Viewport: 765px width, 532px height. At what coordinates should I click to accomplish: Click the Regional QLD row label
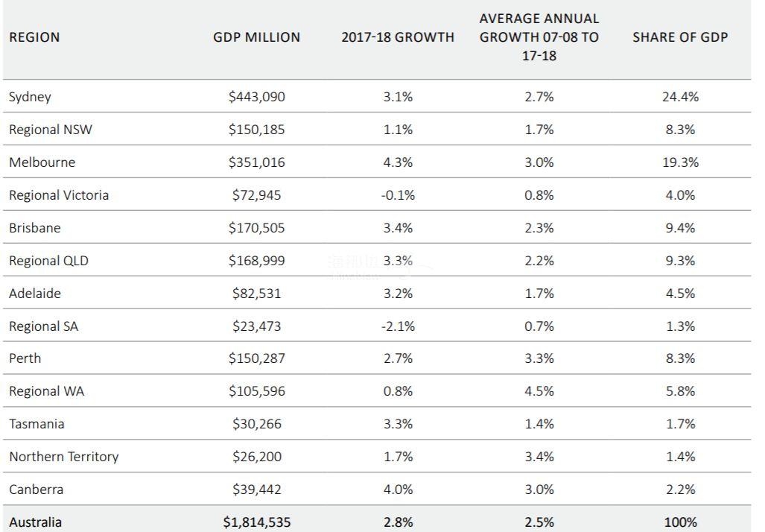49,261
